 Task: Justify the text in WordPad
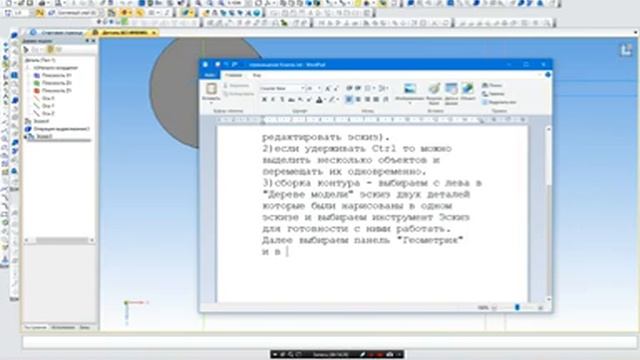tap(376, 99)
